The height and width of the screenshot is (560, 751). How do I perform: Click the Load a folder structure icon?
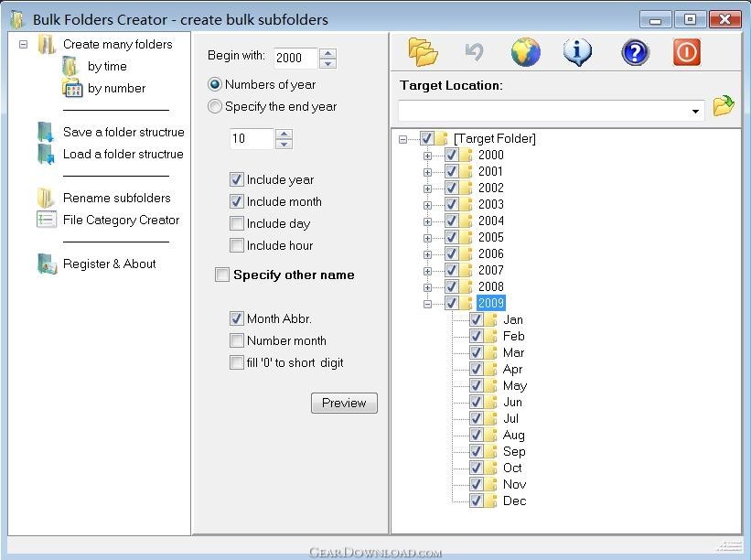pyautogui.click(x=46, y=155)
